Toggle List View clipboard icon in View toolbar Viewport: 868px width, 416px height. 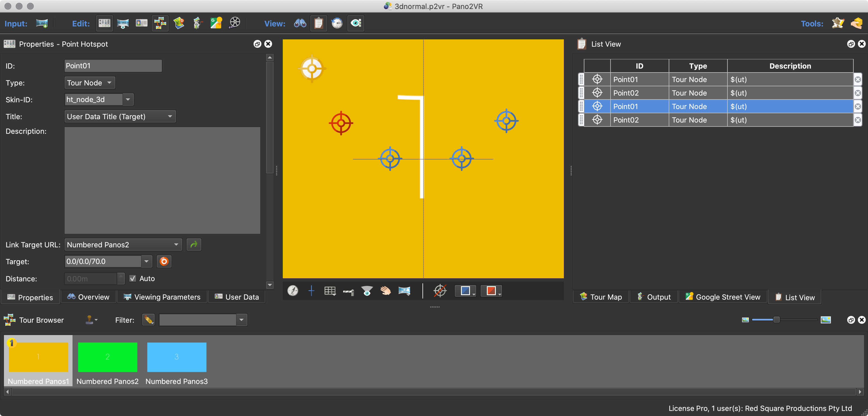point(318,23)
